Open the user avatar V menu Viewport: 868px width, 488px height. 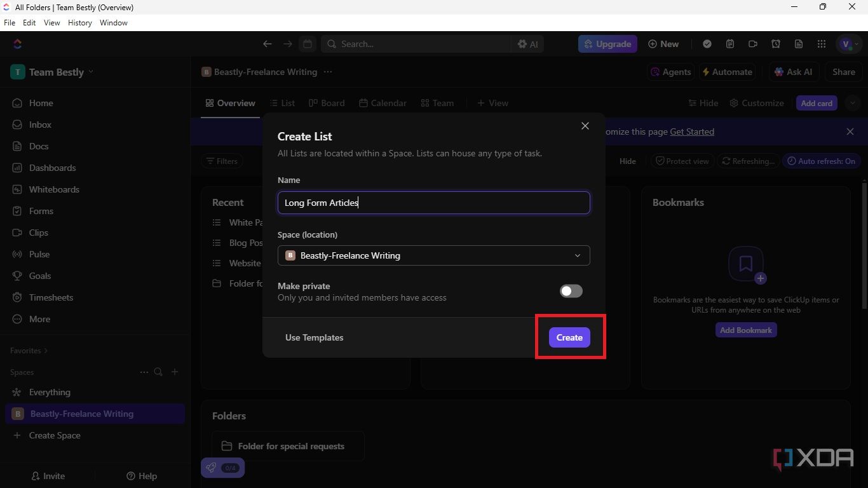coord(849,44)
